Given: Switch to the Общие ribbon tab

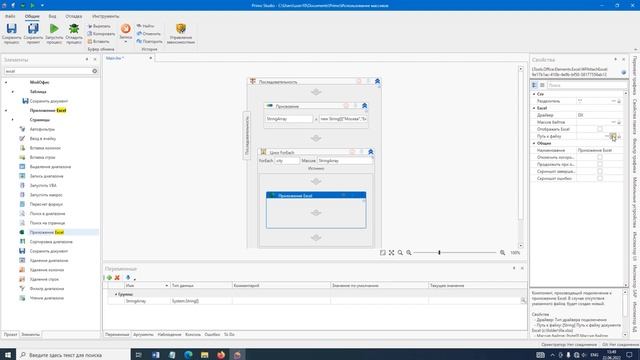Looking at the screenshot, I should click(32, 16).
